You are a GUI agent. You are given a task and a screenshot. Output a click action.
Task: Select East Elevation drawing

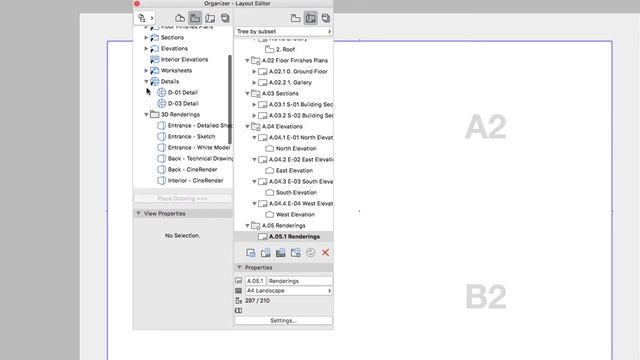[294, 171]
